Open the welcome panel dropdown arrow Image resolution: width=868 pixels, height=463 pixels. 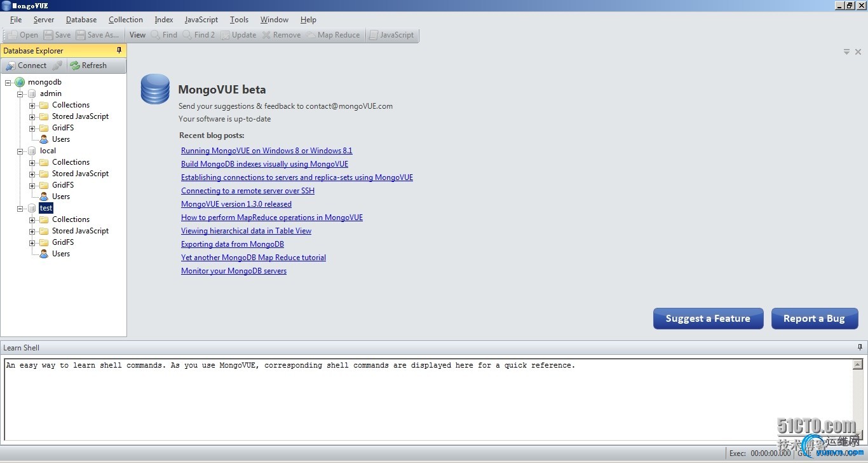(x=846, y=52)
